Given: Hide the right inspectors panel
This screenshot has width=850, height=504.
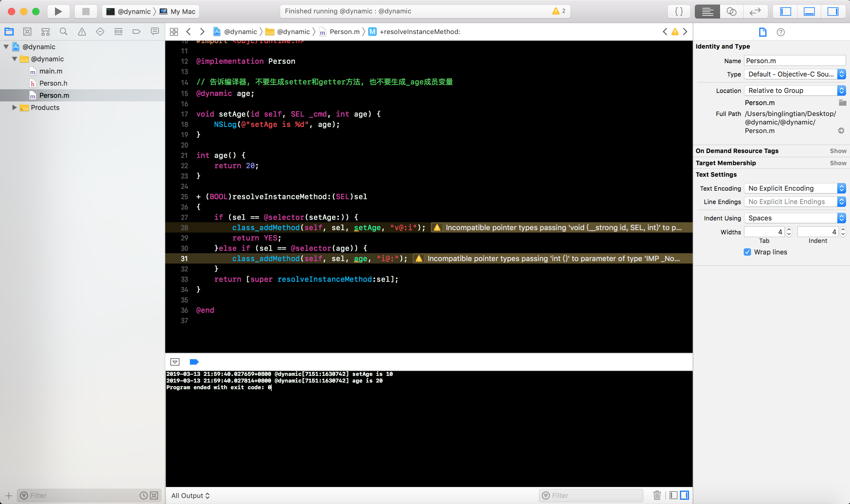Looking at the screenshot, I should point(832,12).
